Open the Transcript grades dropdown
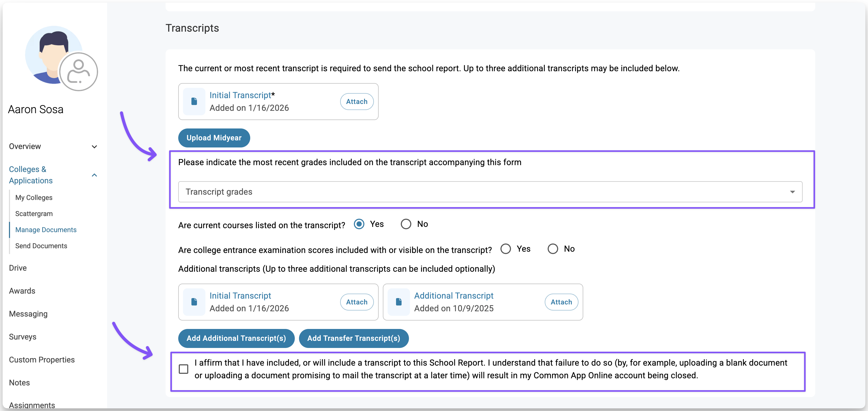The image size is (868, 411). click(490, 192)
